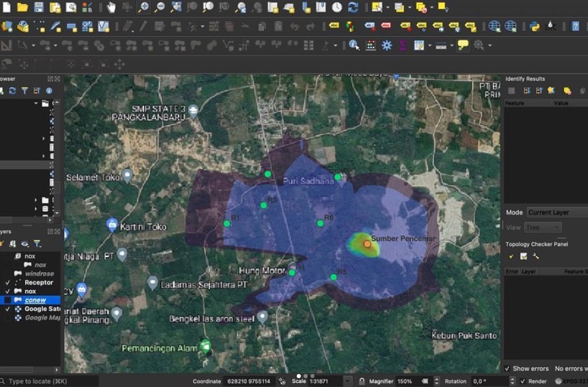Open the attribute table
The width and height of the screenshot is (588, 387).
[419, 45]
